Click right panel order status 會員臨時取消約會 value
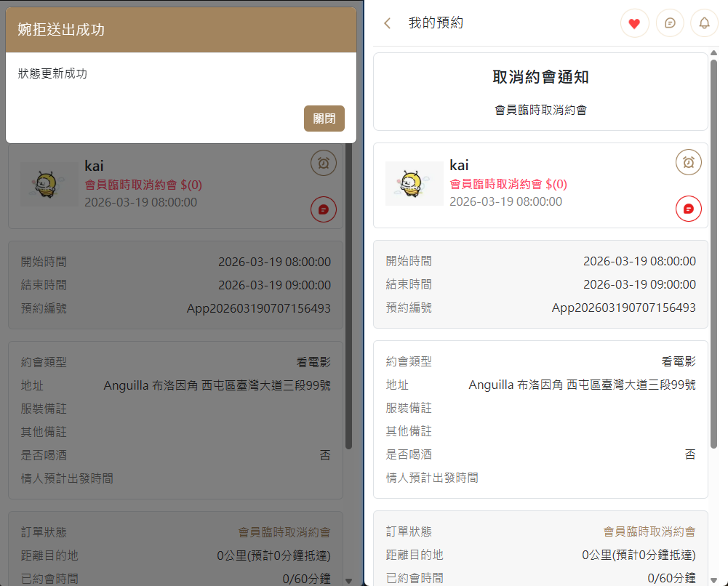This screenshot has height=586, width=728. (649, 531)
